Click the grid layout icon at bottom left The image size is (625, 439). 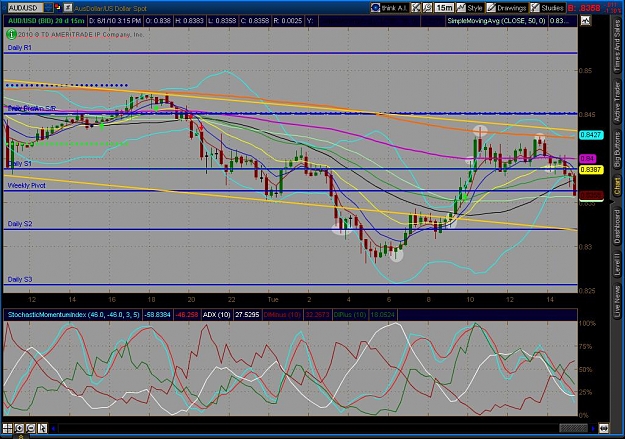(8, 429)
